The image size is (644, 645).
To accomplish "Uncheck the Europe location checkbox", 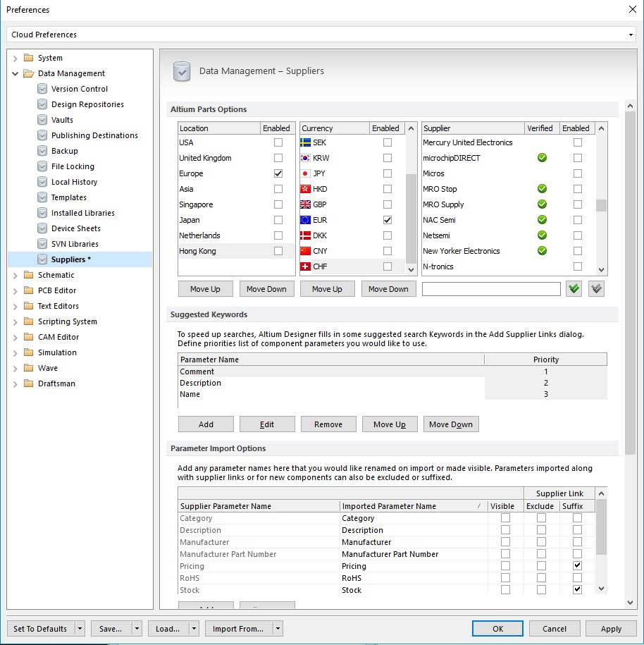I will 278,173.
